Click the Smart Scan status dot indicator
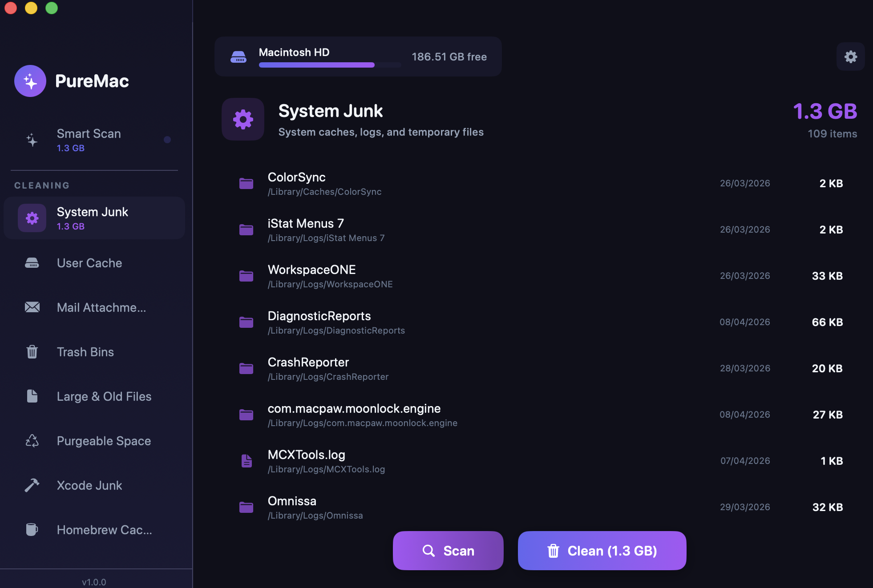 (x=167, y=140)
